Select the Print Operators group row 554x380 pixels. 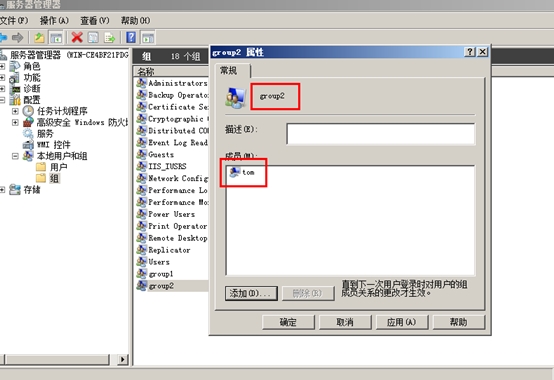[x=172, y=226]
